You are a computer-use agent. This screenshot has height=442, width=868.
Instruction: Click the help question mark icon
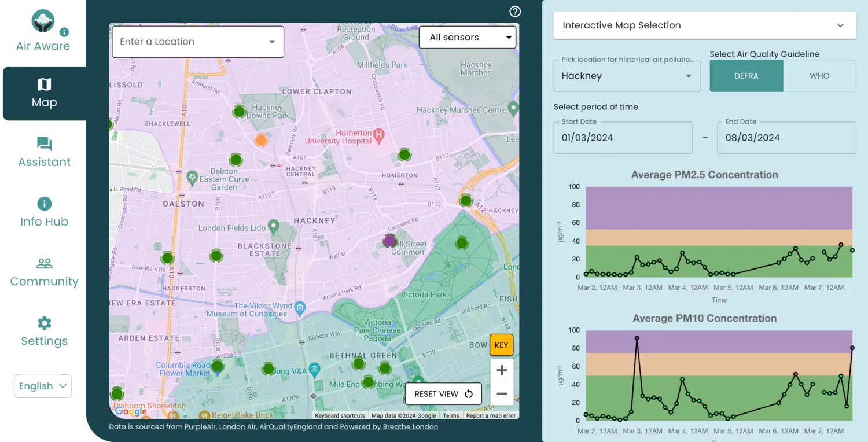coord(514,12)
